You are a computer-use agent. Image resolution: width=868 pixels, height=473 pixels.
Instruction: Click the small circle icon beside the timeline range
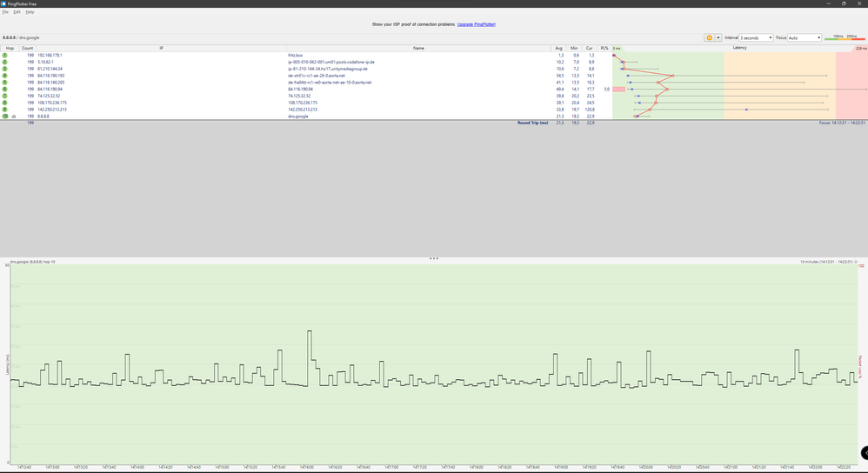[856, 262]
